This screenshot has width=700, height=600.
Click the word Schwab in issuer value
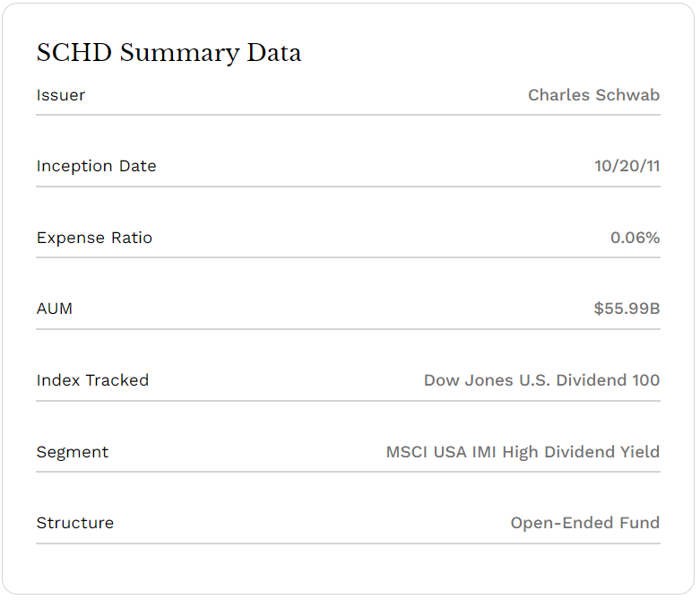[627, 95]
